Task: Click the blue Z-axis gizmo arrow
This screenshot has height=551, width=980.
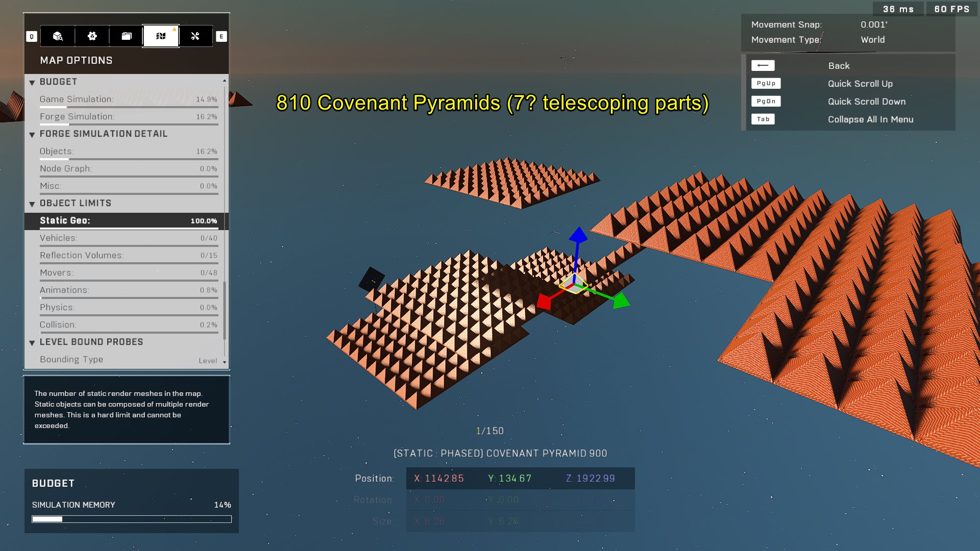Action: pos(578,235)
